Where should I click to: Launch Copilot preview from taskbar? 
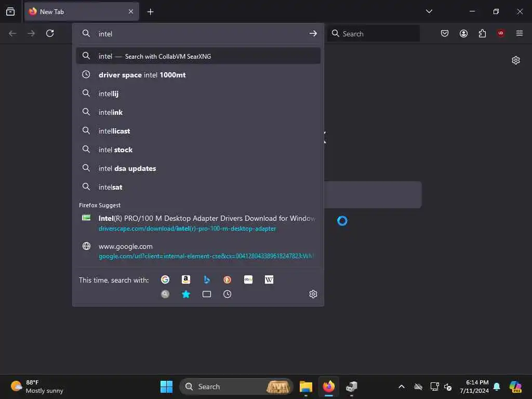[515, 387]
